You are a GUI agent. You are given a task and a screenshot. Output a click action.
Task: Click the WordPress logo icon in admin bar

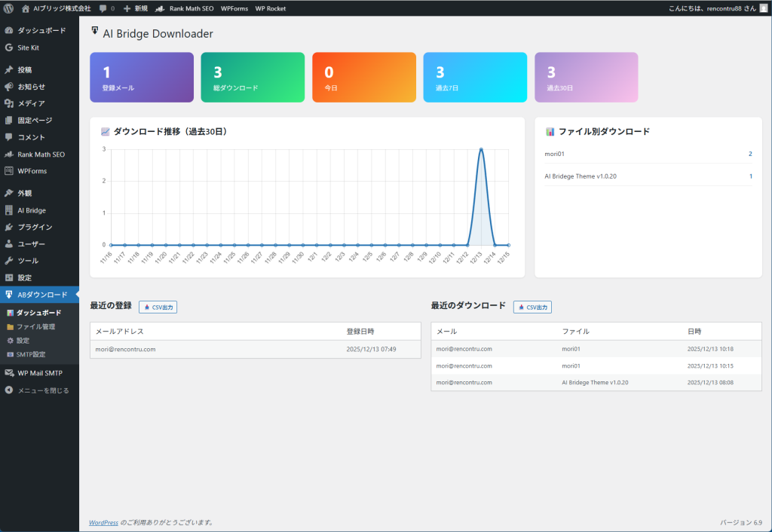[x=8, y=8]
